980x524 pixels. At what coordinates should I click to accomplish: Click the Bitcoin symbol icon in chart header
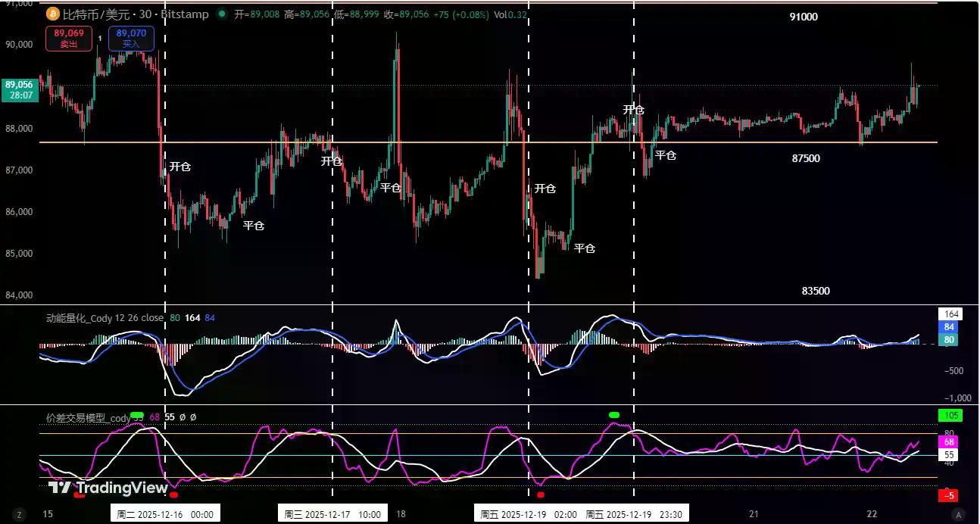52,14
